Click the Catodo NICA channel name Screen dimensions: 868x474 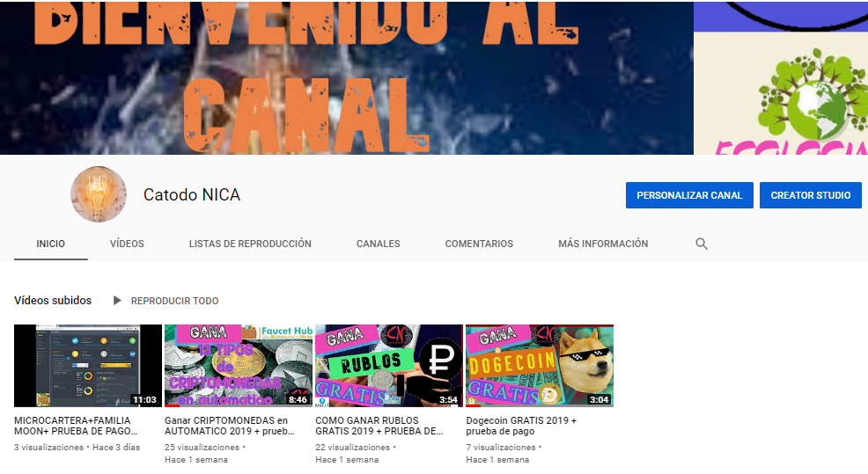click(x=192, y=194)
